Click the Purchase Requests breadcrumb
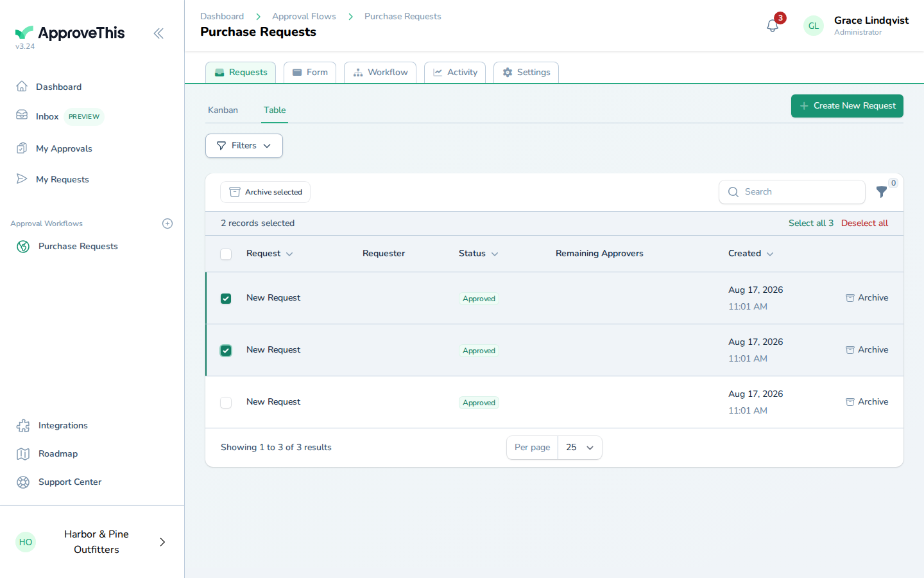The width and height of the screenshot is (924, 578). pyautogui.click(x=403, y=17)
